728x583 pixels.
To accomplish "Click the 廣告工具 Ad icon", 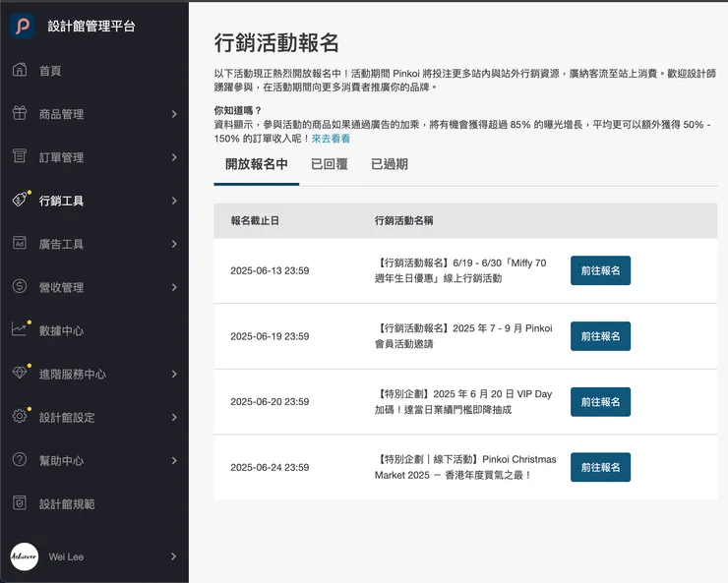I will [x=20, y=243].
